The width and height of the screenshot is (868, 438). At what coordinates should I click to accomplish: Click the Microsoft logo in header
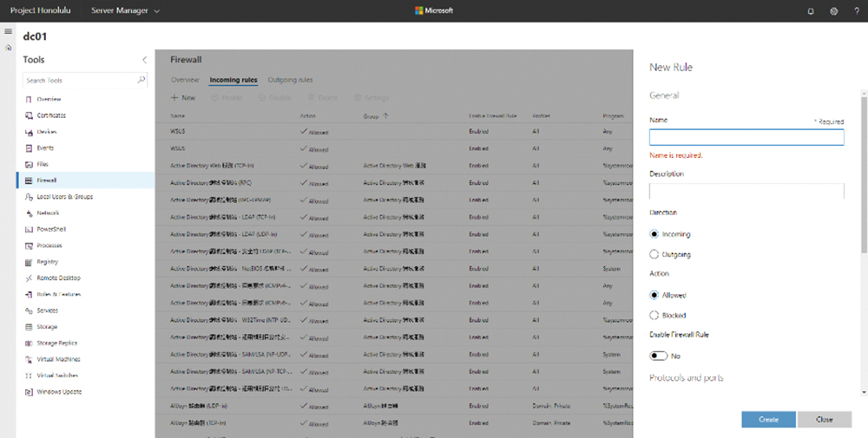tap(434, 10)
